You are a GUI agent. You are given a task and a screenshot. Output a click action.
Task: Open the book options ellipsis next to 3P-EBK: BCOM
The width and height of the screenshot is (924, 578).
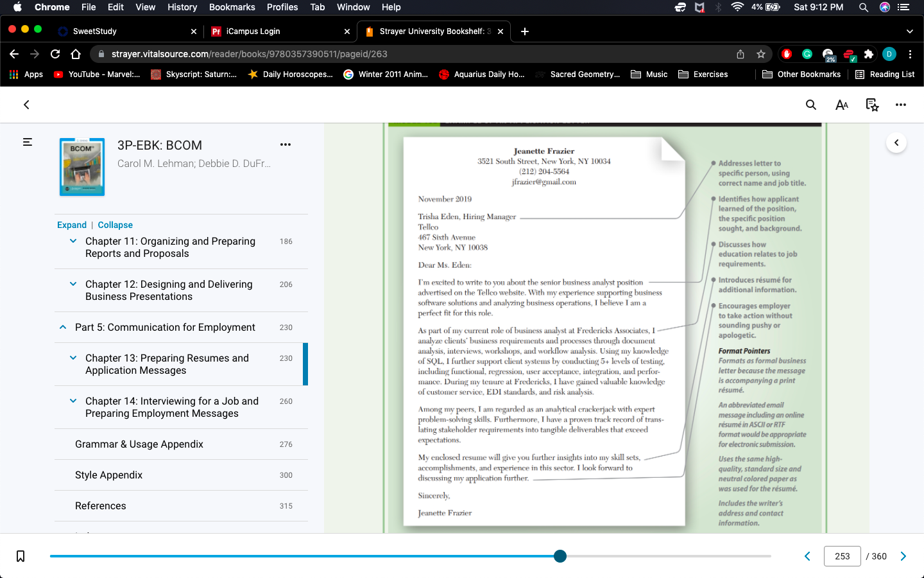point(286,144)
